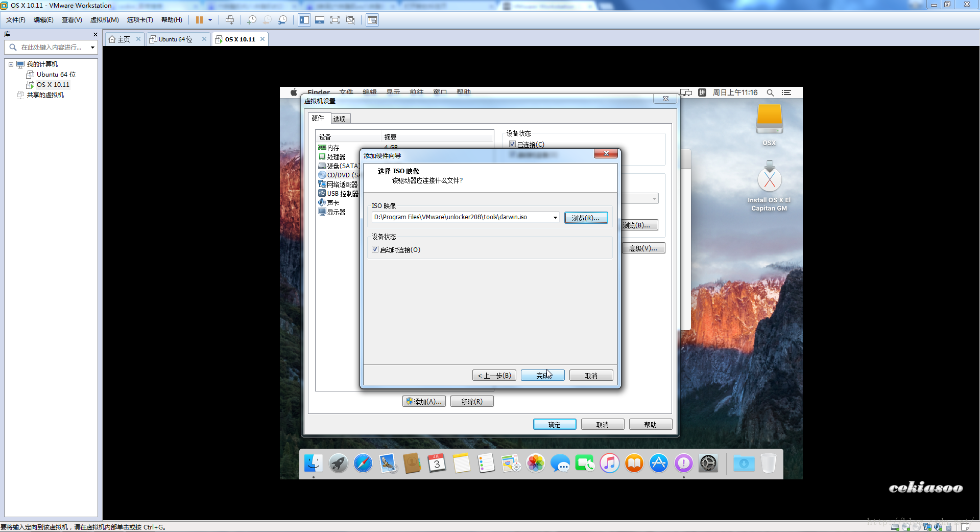The height and width of the screenshot is (532, 980).
Task: Select the OSX drive desktop icon
Action: 769,125
